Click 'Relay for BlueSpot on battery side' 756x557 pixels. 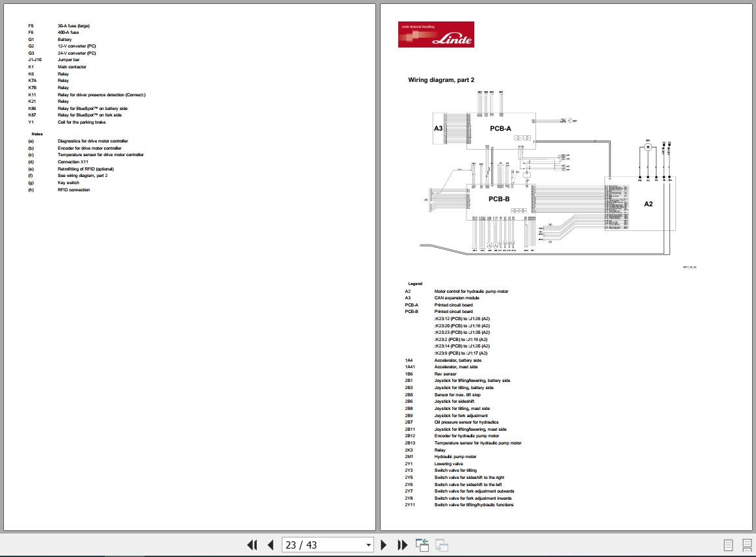92,109
